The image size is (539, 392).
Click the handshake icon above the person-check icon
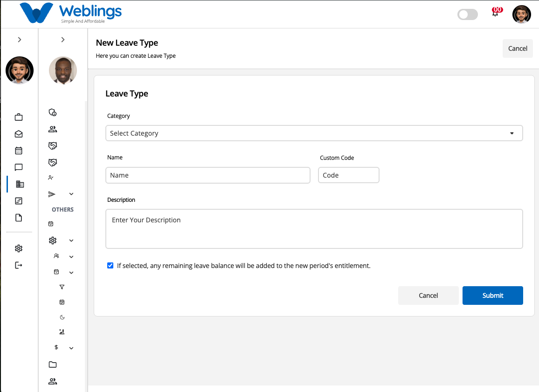[53, 162]
